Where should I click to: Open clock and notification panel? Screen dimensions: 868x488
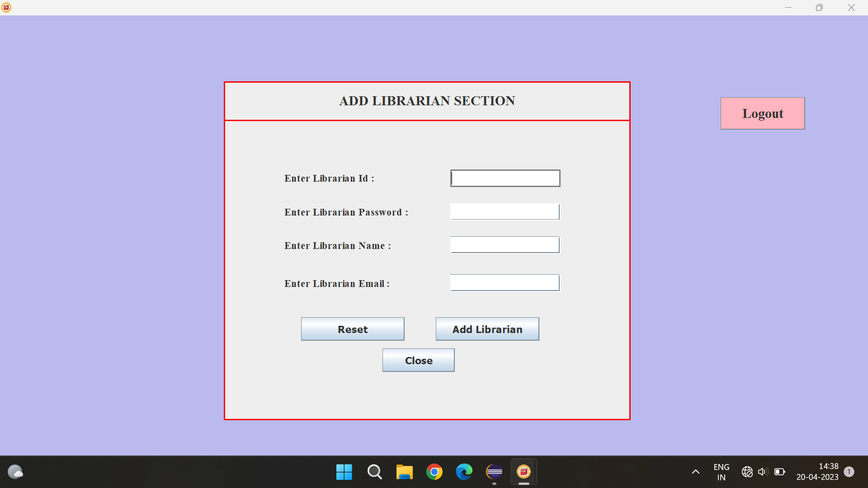tap(817, 472)
